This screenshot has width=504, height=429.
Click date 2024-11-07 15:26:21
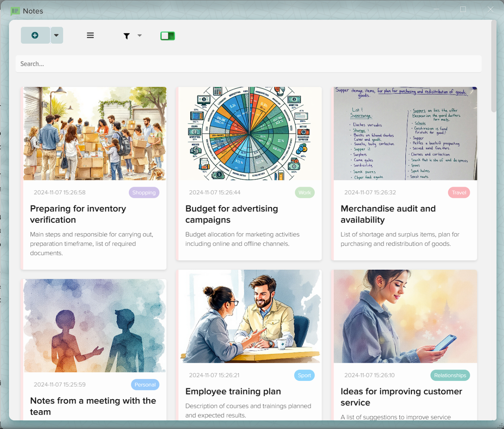214,375
